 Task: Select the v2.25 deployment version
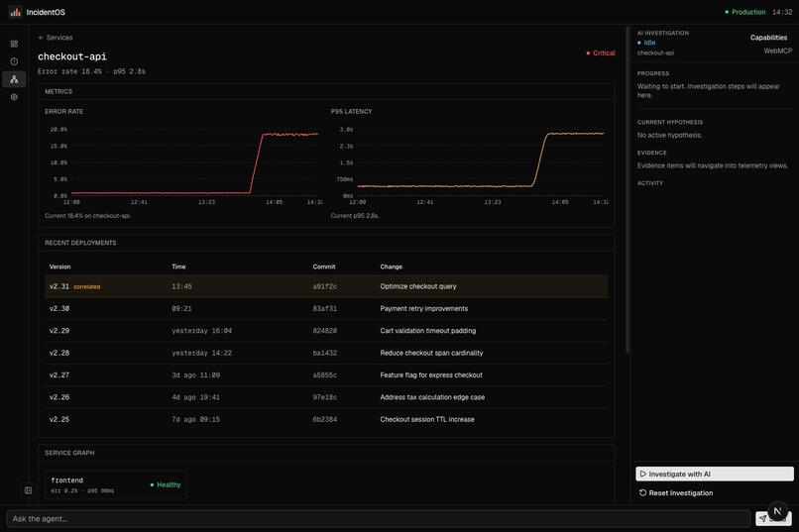tap(59, 419)
